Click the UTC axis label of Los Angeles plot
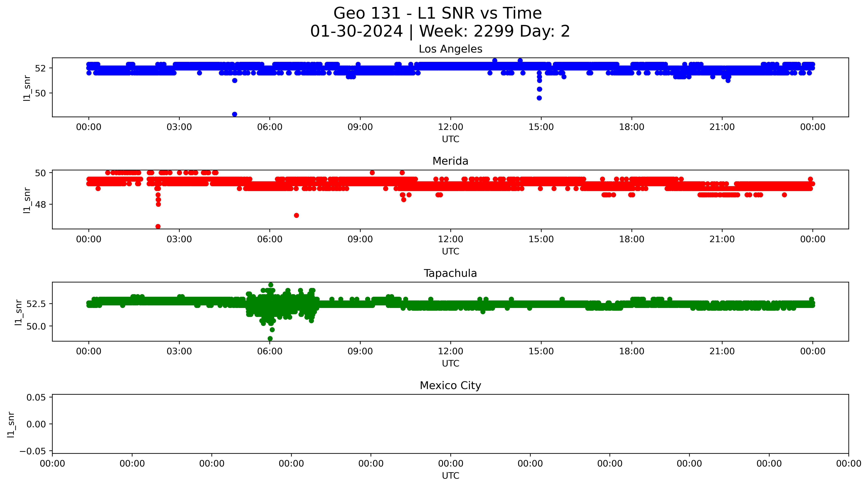 pyautogui.click(x=451, y=139)
